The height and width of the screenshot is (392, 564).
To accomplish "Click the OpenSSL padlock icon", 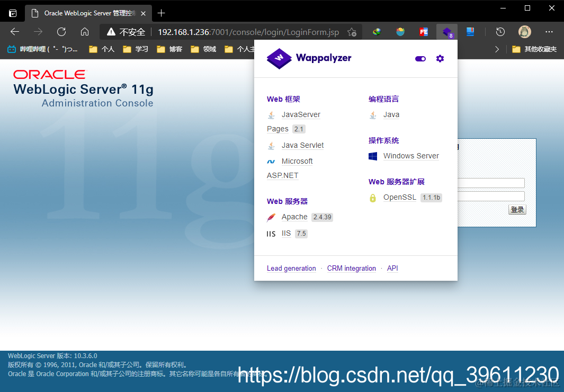I will (x=373, y=198).
